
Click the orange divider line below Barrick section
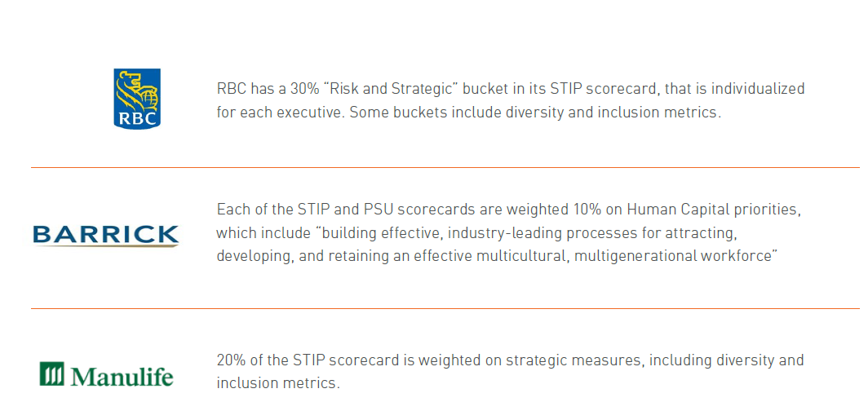[x=445, y=308]
